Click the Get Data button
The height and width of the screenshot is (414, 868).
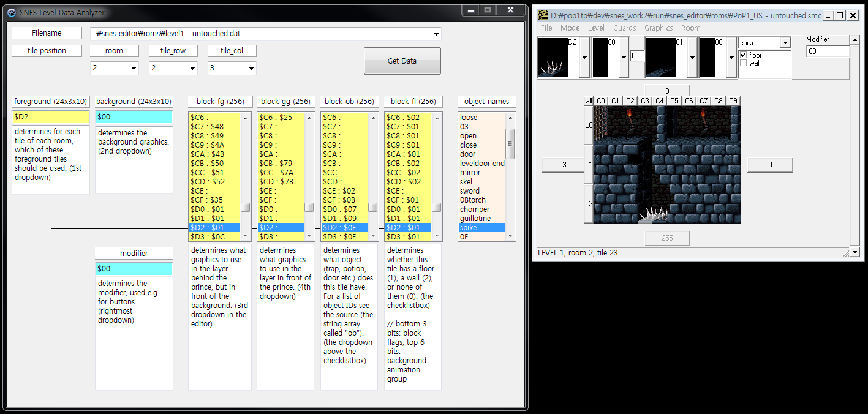[x=402, y=61]
